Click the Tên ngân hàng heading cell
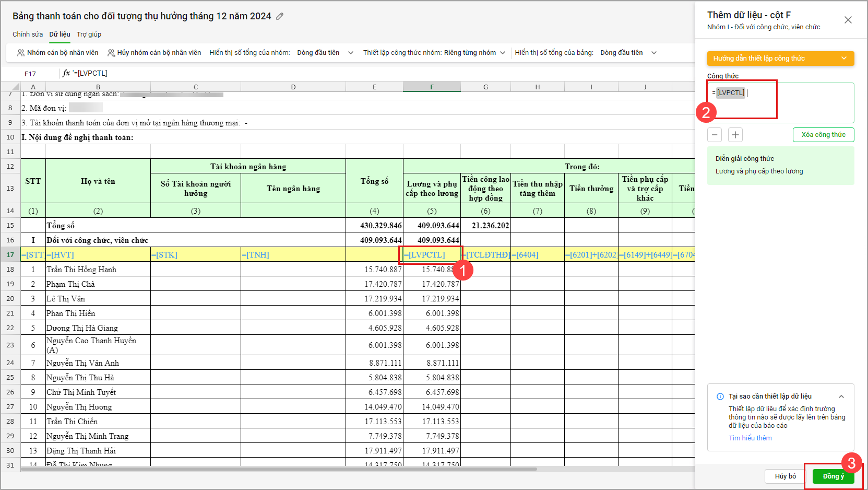868x490 pixels. coord(293,189)
